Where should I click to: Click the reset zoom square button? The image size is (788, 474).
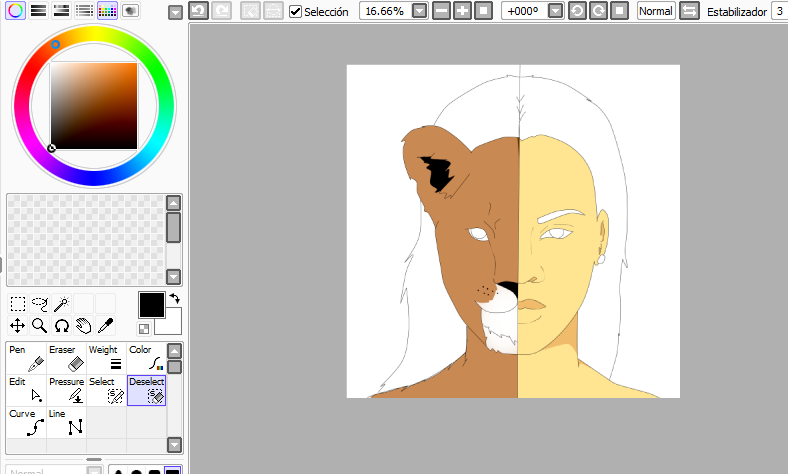pos(483,11)
